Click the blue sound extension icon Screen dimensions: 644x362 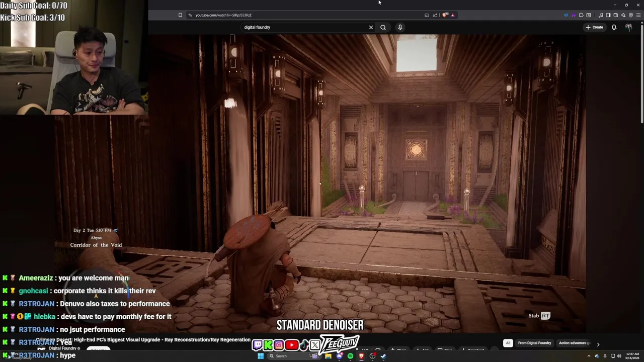tap(566, 15)
